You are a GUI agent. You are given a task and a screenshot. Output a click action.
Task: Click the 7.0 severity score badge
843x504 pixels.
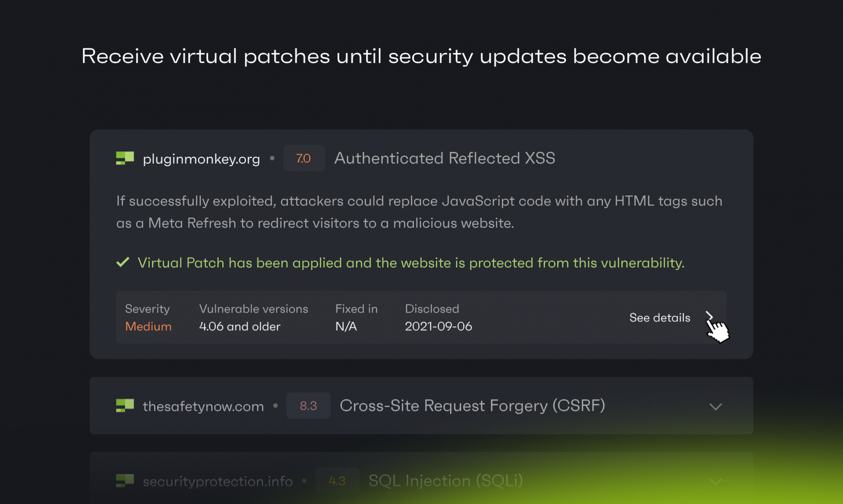(x=304, y=158)
